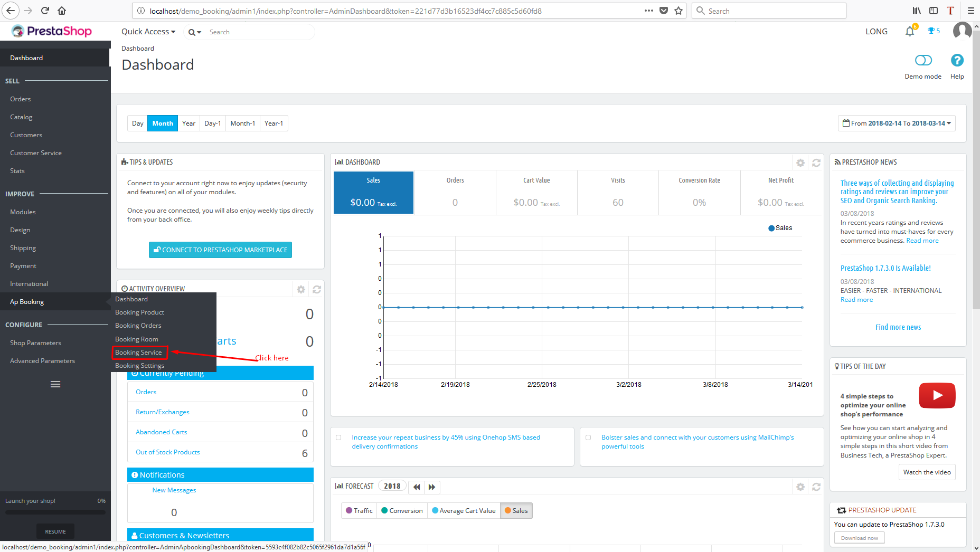Refresh the Dashboard sales panel
980x552 pixels.
coord(816,163)
